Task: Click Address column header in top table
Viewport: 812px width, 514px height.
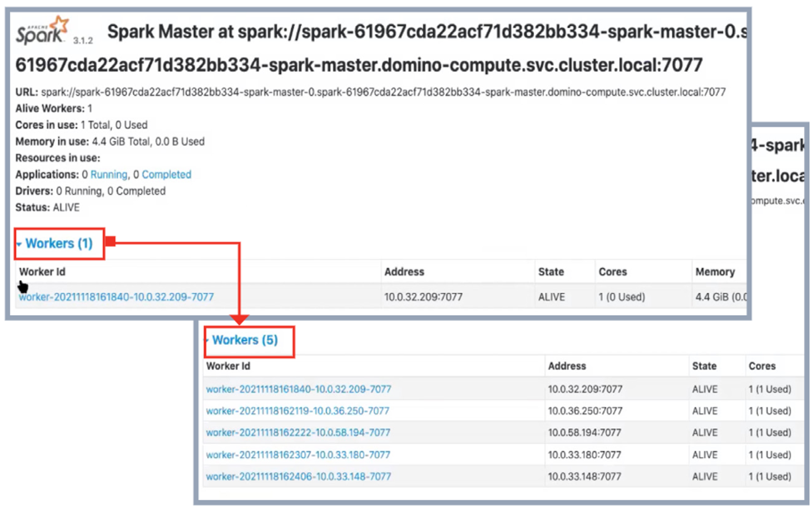Action: click(x=404, y=272)
